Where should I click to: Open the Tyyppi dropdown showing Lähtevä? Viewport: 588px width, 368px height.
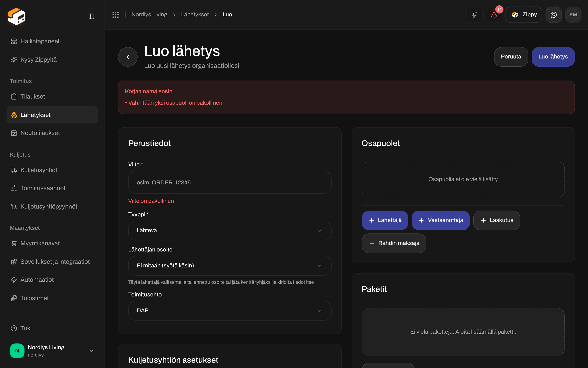(230, 230)
